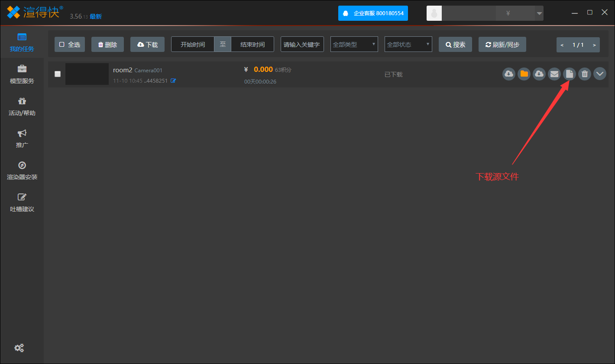Download source file via document icon
The height and width of the screenshot is (364, 615).
570,74
